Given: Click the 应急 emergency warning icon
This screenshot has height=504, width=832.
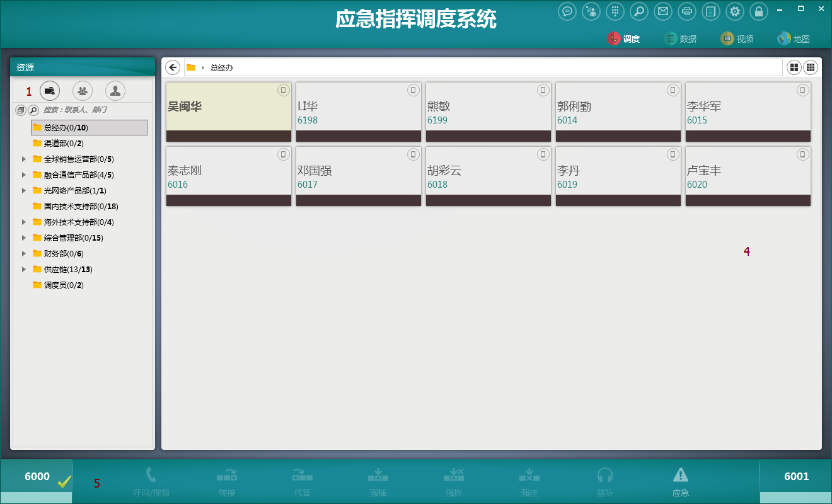Looking at the screenshot, I should pos(681,481).
